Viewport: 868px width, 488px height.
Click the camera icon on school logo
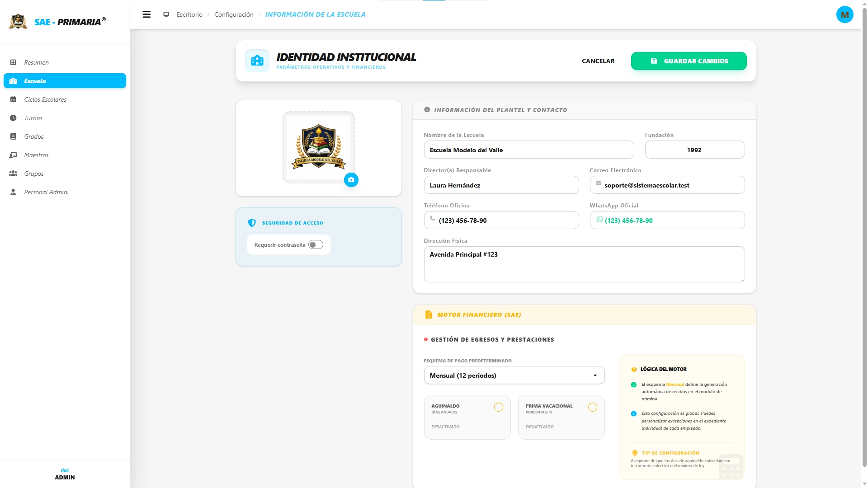[351, 180]
